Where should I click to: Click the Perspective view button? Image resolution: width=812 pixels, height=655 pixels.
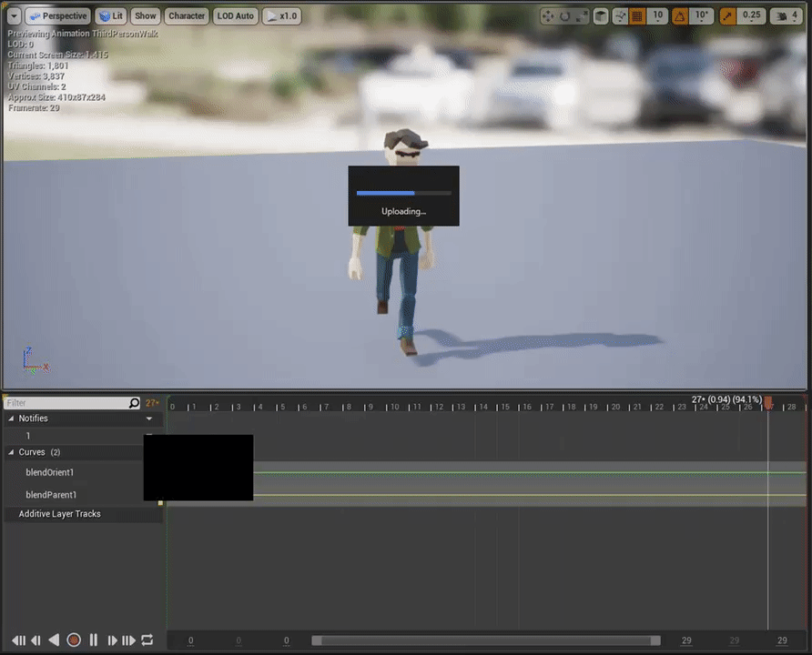(57, 15)
